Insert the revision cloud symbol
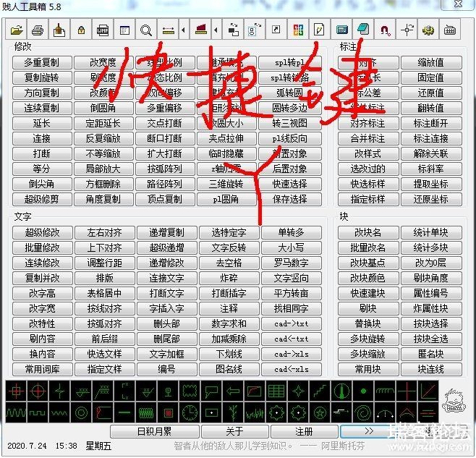The width and height of the screenshot is (476, 458). pyautogui.click(x=190, y=391)
